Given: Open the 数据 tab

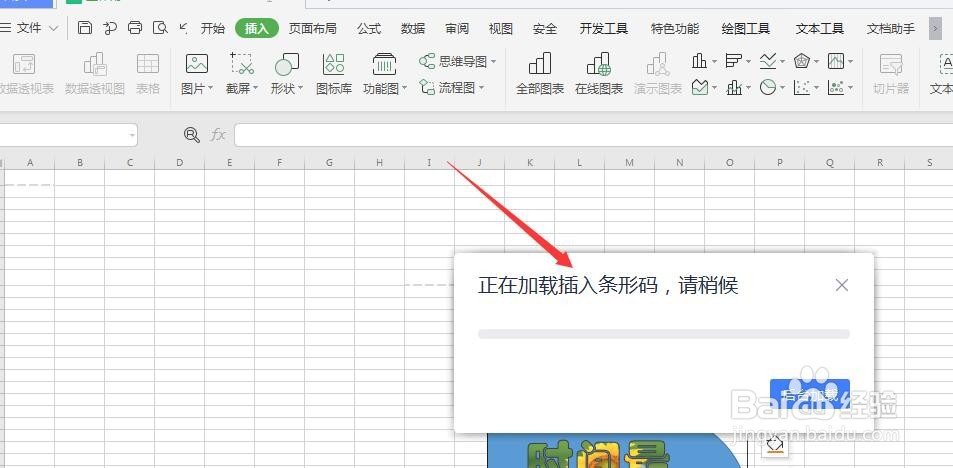Looking at the screenshot, I should pyautogui.click(x=413, y=28).
